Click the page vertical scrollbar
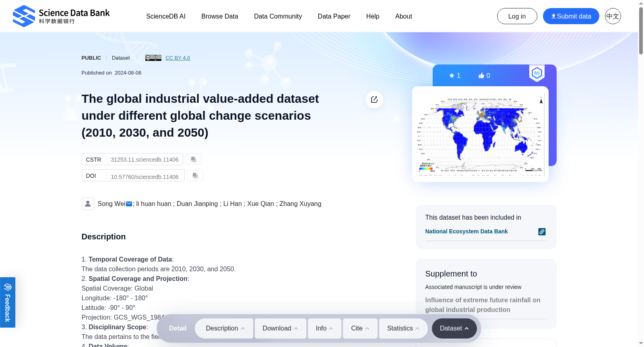 click(x=641, y=31)
